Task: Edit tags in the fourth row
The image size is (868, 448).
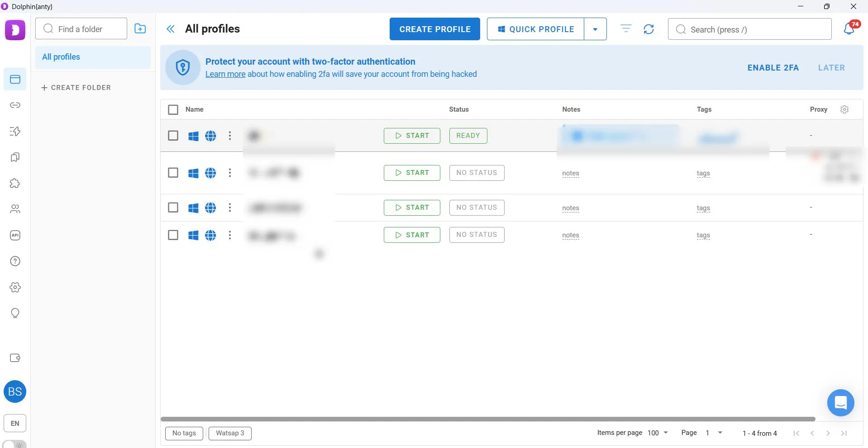Action: tap(703, 235)
